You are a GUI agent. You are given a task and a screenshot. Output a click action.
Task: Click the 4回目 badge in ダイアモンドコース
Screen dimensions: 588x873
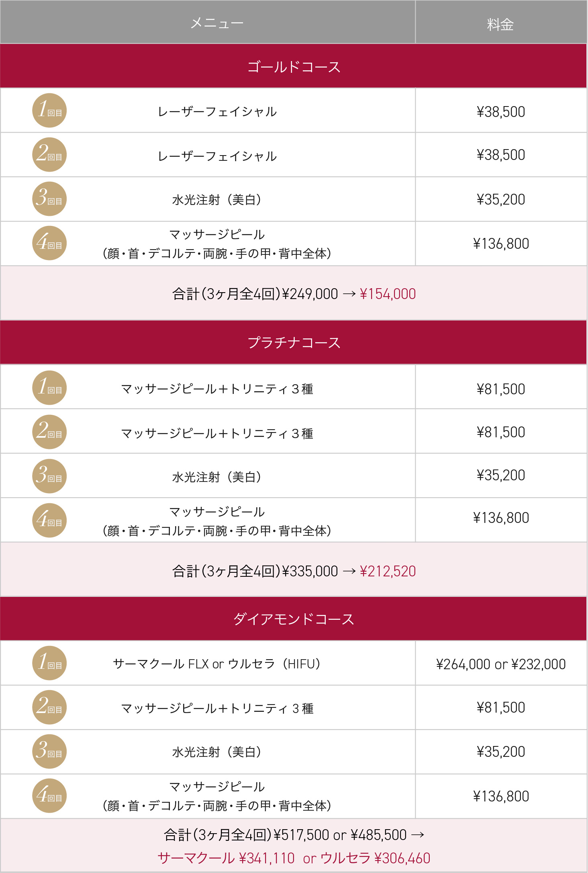click(49, 796)
